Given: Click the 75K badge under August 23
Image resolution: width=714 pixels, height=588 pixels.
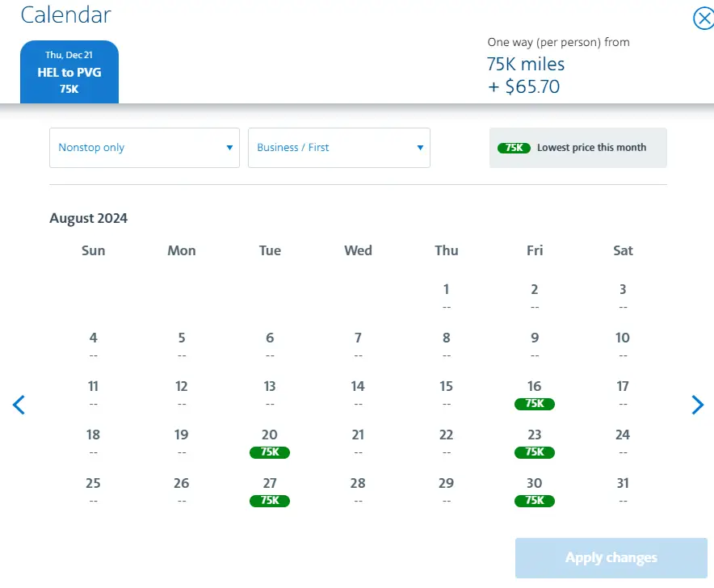Looking at the screenshot, I should tap(535, 452).
